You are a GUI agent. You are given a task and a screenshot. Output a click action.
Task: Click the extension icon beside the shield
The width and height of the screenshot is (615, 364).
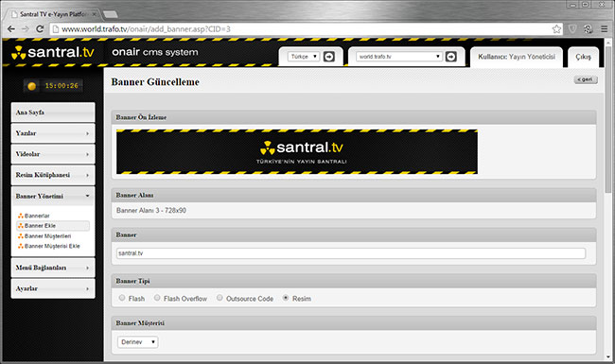click(588, 29)
